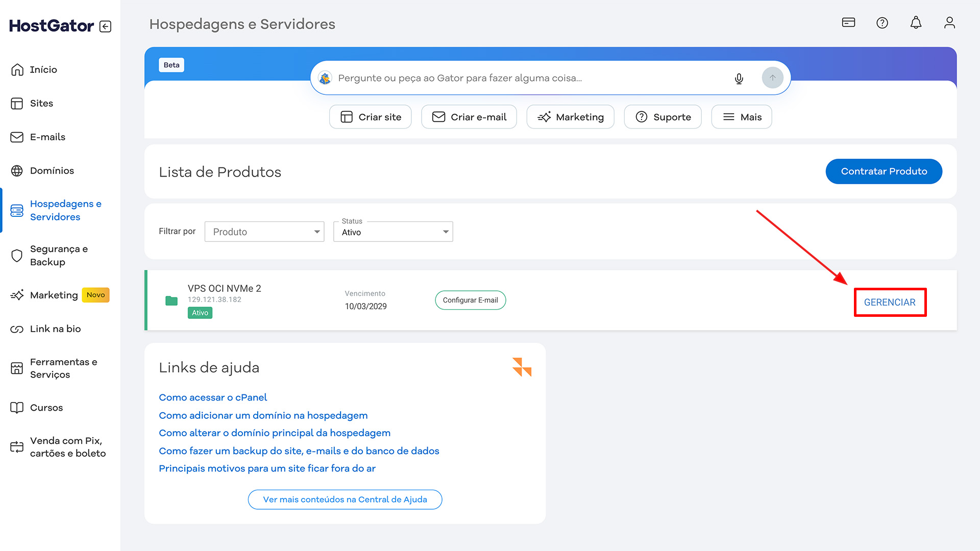This screenshot has width=980, height=551.
Task: Select E-mails from the sidebar
Action: 47,137
